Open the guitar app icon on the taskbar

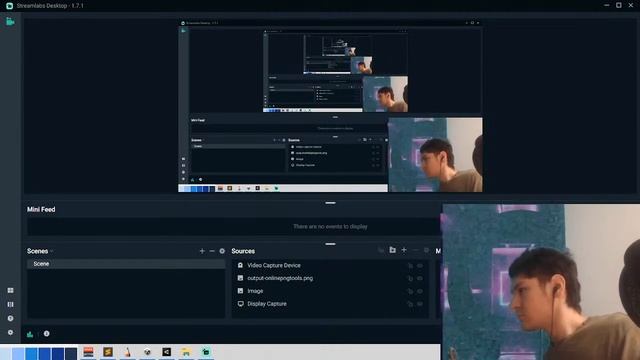(x=127, y=352)
